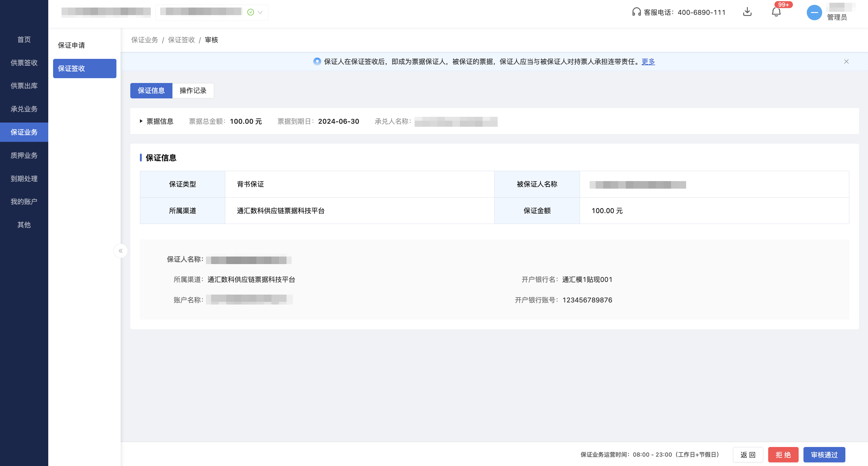Open the company switcher dropdown arrow
Image resolution: width=868 pixels, height=466 pixels.
click(260, 12)
